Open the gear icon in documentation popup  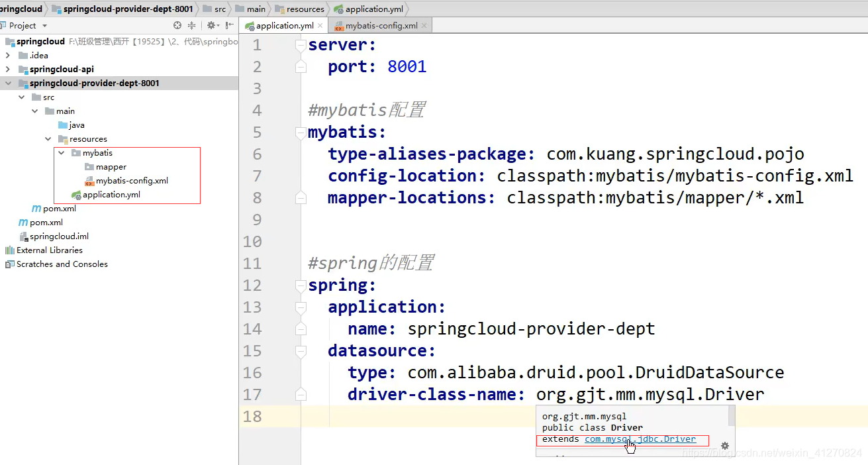point(725,446)
